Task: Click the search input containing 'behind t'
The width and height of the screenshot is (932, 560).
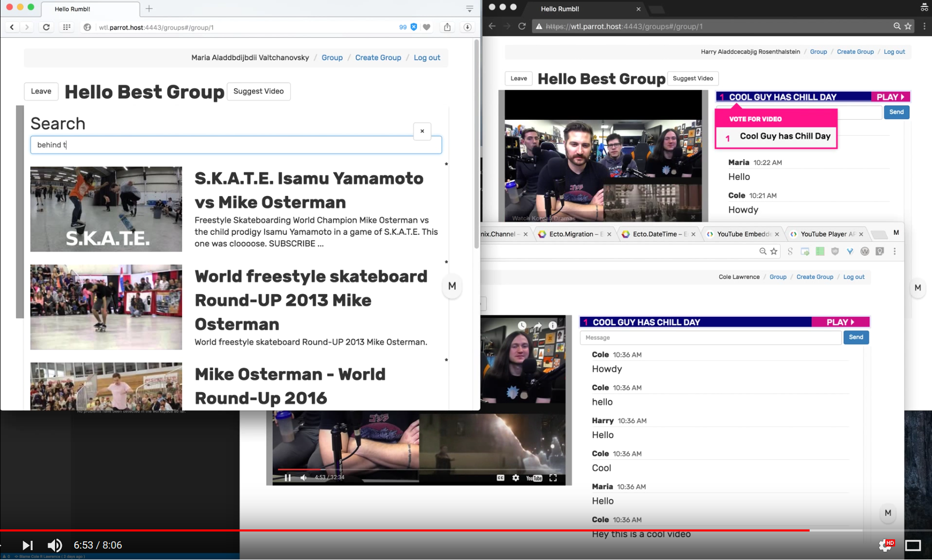Action: (236, 145)
